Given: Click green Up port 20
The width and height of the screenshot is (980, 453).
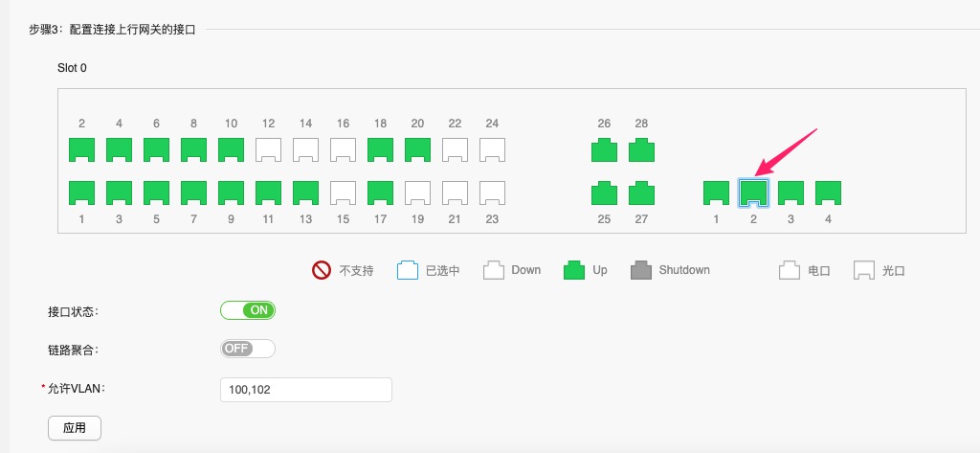Looking at the screenshot, I should (417, 149).
